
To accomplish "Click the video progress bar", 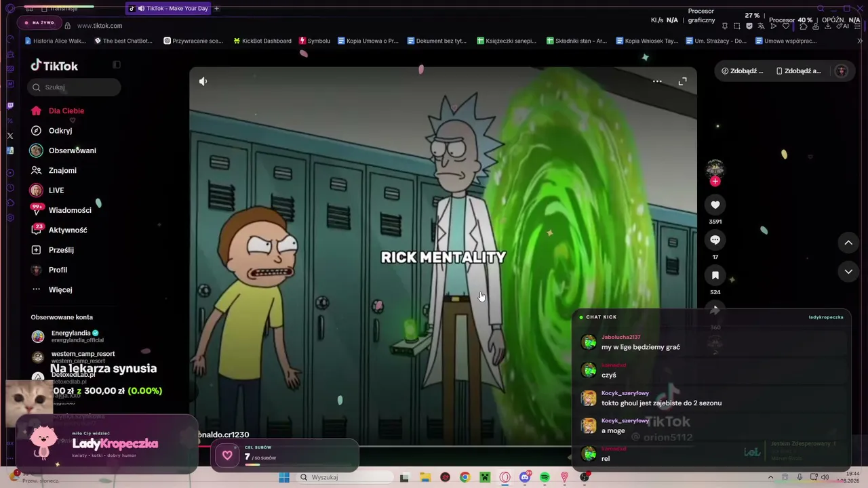I will click(443, 445).
